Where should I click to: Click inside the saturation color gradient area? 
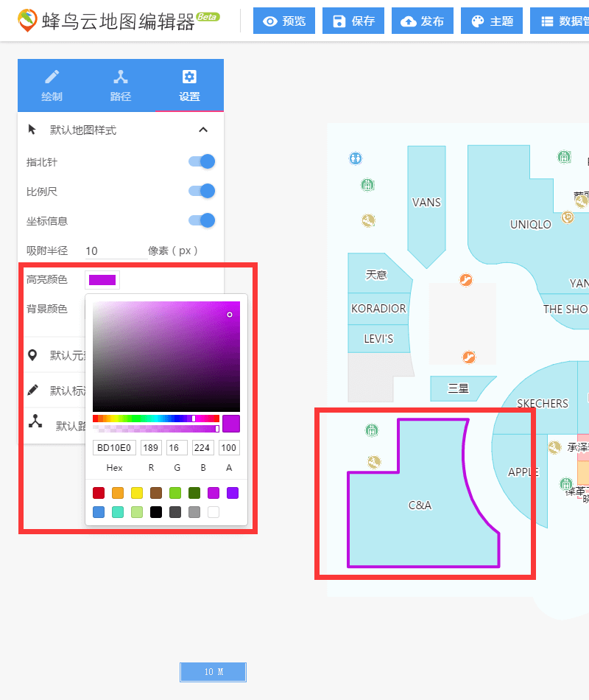(x=166, y=356)
